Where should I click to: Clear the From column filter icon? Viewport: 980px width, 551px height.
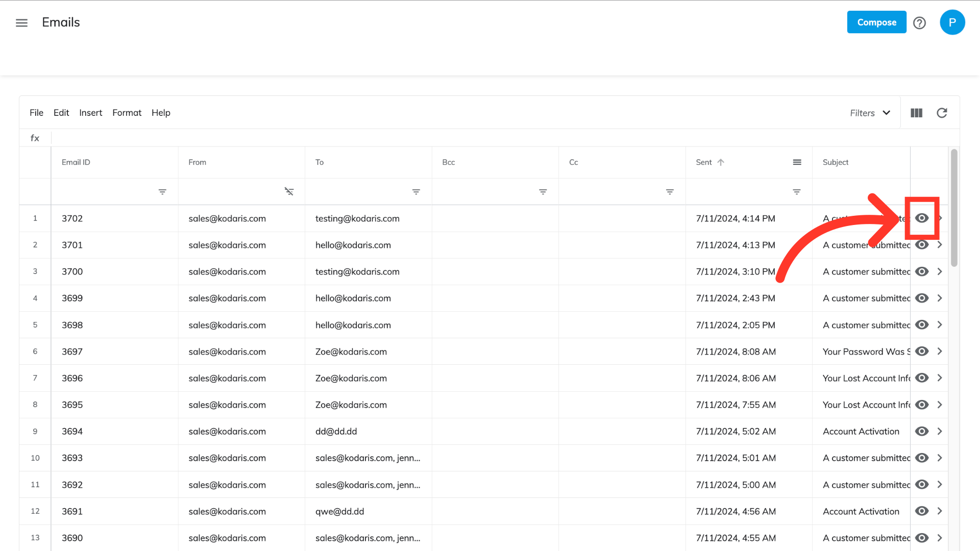point(289,192)
